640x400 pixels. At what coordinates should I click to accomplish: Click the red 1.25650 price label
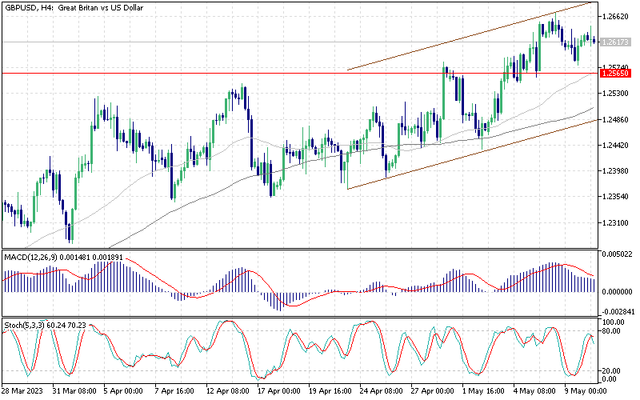coord(613,73)
